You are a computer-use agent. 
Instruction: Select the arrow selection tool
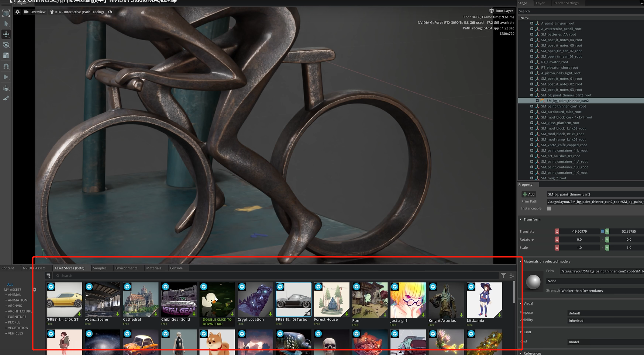tap(6, 24)
